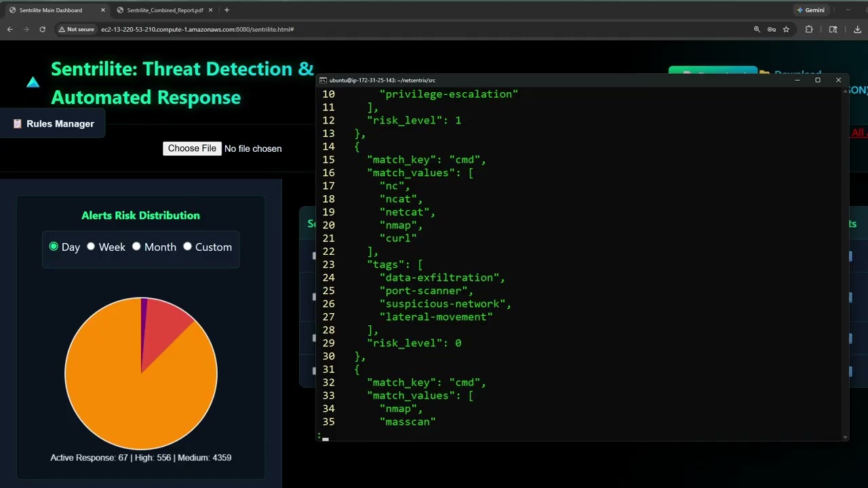Reload the Sentrilite dashboard page
This screenshot has width=868, height=488.
point(42,29)
